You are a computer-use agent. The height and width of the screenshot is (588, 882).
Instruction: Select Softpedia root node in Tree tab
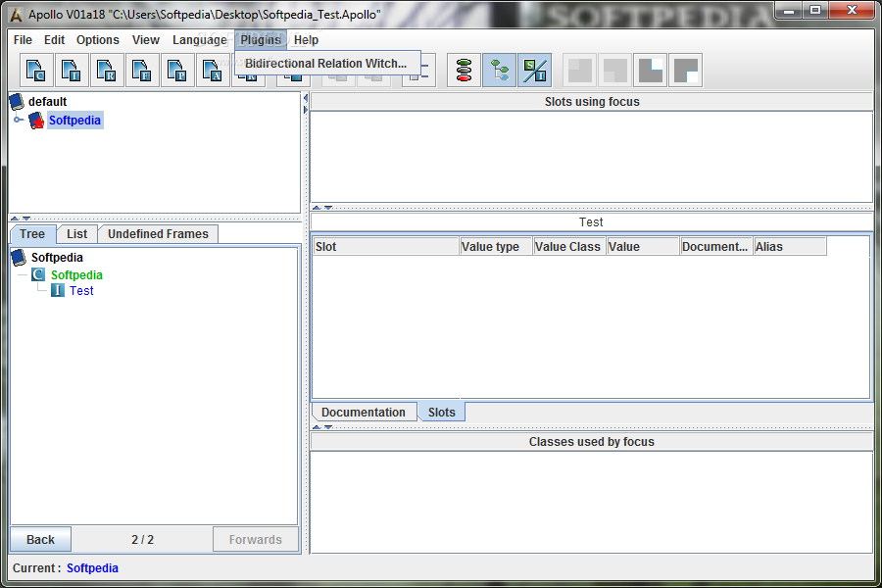coord(57,258)
